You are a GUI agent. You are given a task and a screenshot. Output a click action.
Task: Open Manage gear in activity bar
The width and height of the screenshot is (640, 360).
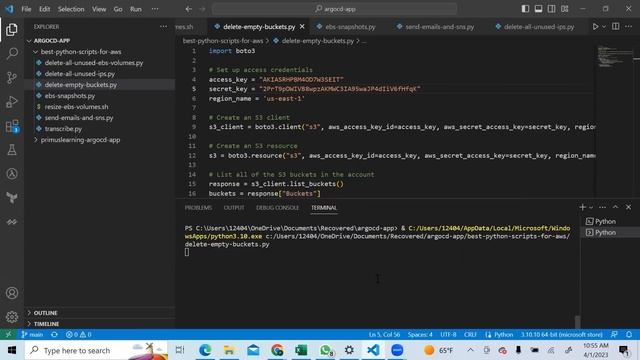coord(12,317)
